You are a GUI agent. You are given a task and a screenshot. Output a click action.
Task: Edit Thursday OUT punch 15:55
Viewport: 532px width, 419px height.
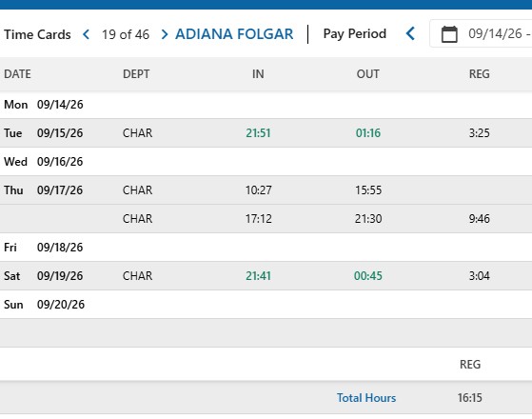click(368, 190)
